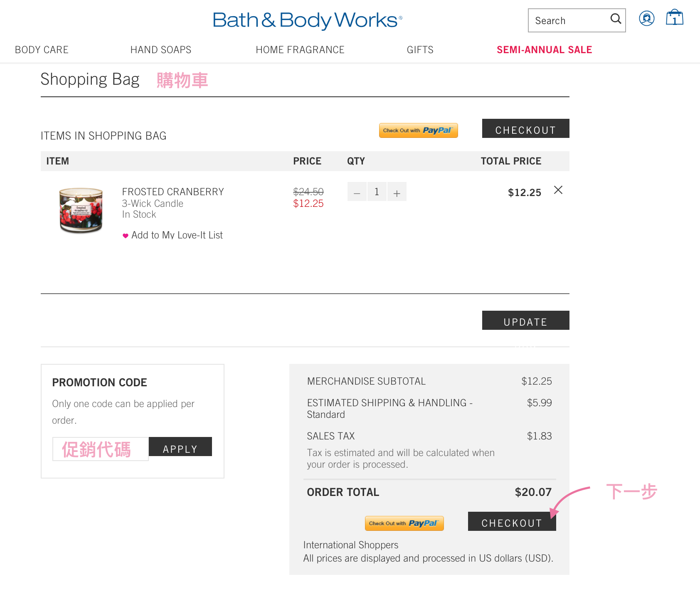The image size is (700, 589).
Task: Open the Gifts menu
Action: [x=420, y=50]
